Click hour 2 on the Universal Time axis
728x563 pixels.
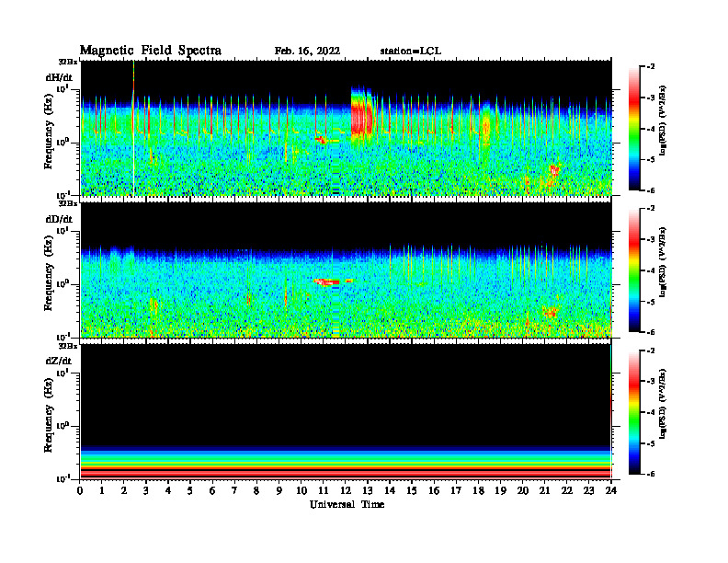pos(124,490)
